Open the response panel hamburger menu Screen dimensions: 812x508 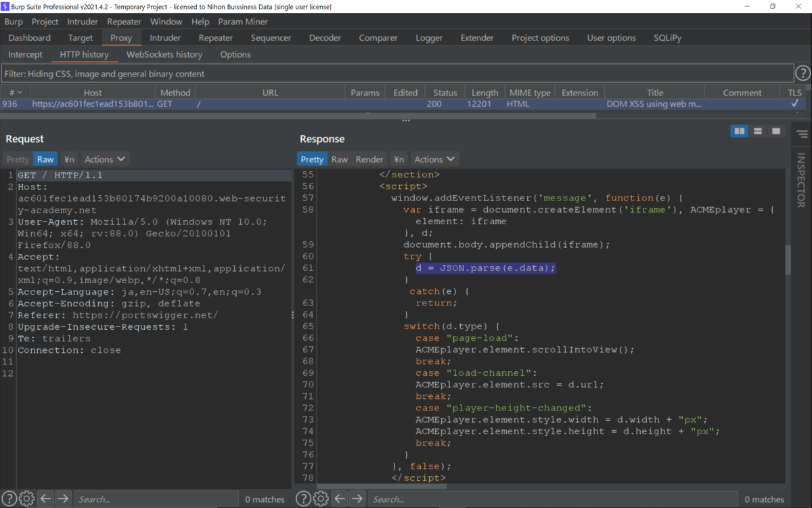[x=801, y=134]
